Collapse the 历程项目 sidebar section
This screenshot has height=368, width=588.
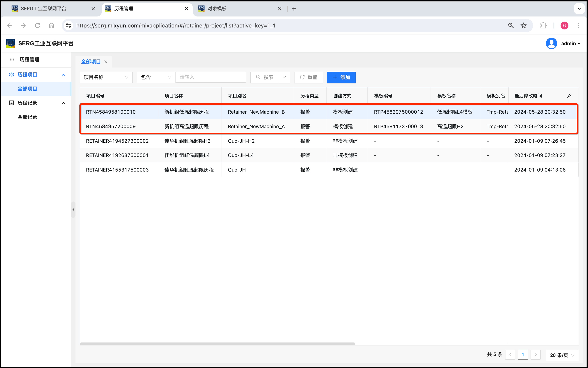tap(64, 75)
